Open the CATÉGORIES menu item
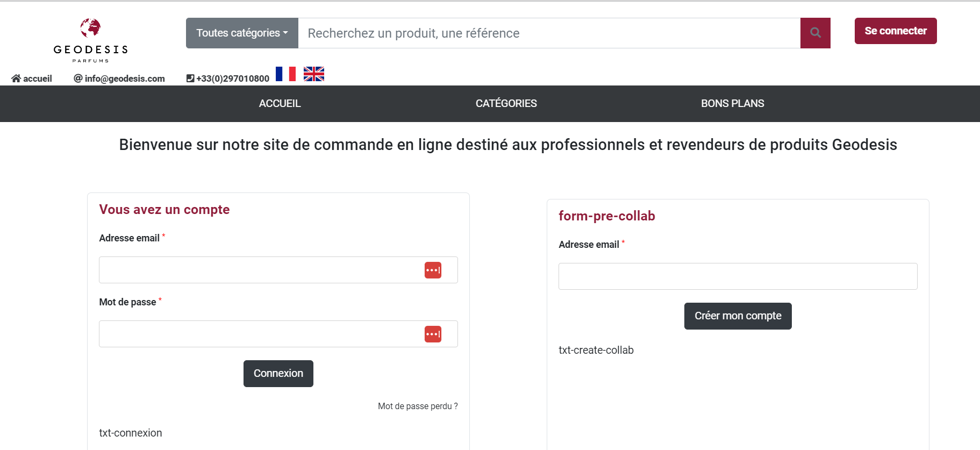The image size is (980, 450). (506, 103)
